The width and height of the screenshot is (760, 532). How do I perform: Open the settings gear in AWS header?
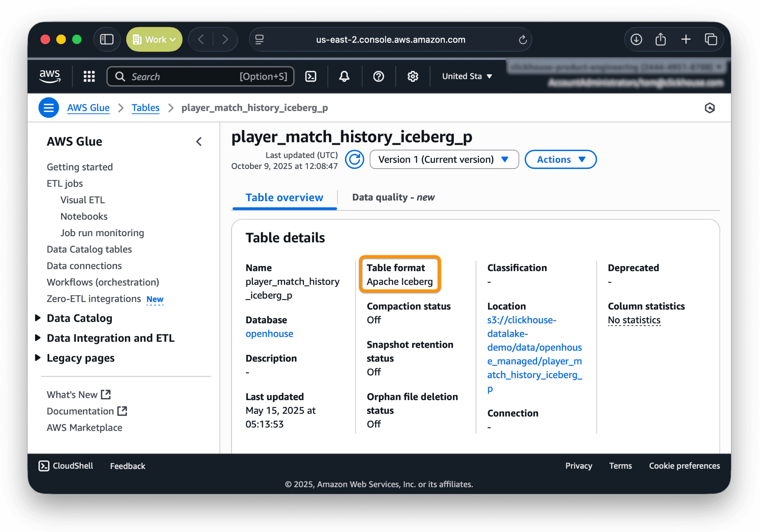click(x=412, y=76)
